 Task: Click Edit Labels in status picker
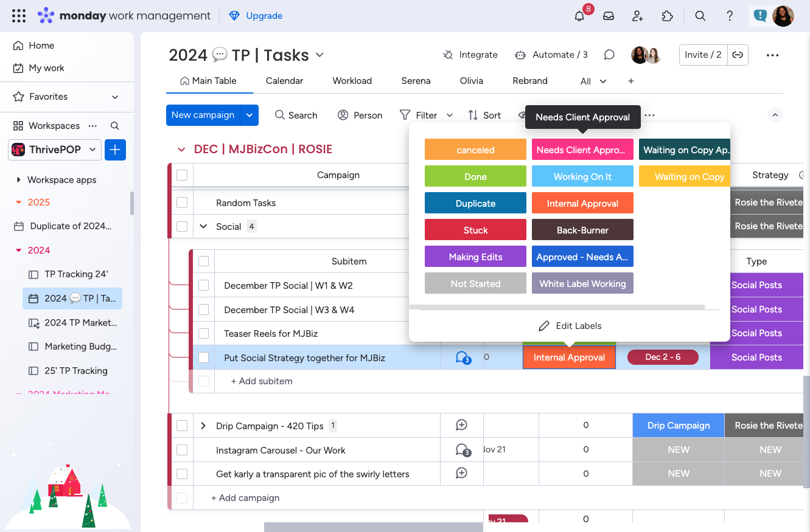(x=570, y=326)
